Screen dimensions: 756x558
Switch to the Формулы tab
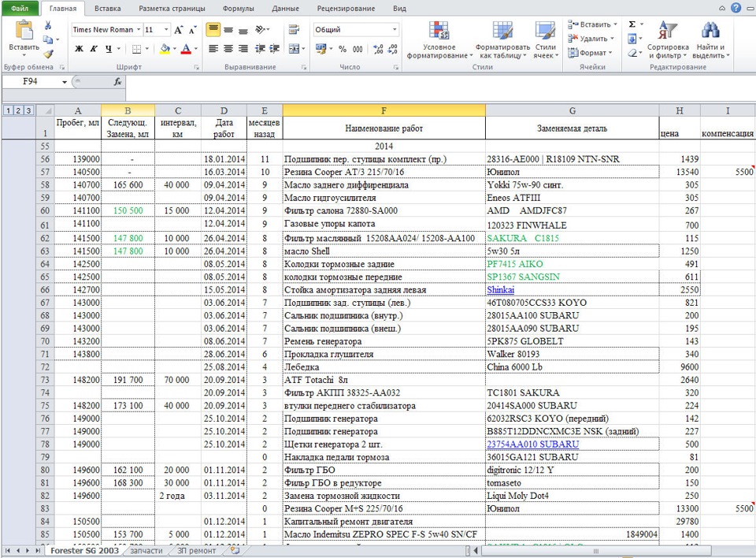tap(238, 8)
